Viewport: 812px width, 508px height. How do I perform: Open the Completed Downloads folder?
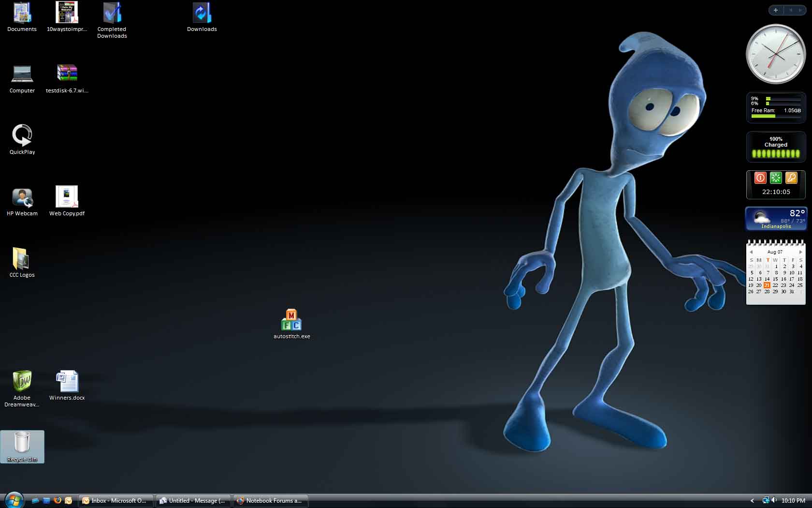[112, 20]
